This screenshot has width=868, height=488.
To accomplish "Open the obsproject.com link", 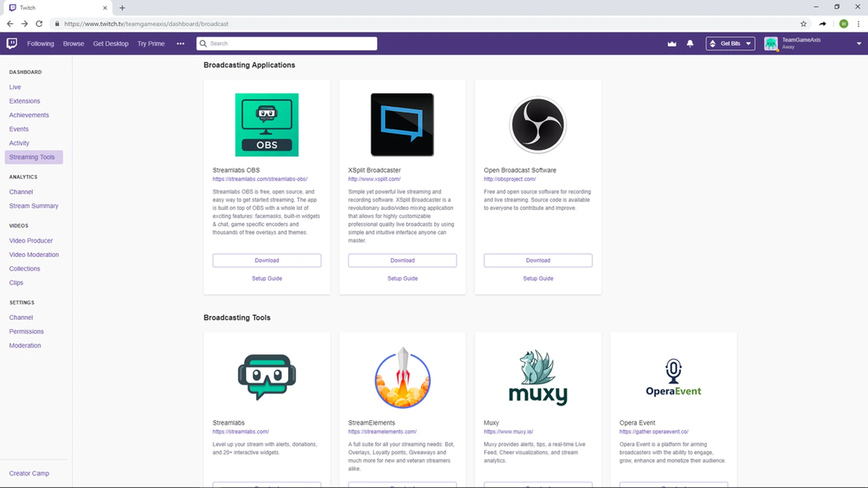I will pos(509,179).
